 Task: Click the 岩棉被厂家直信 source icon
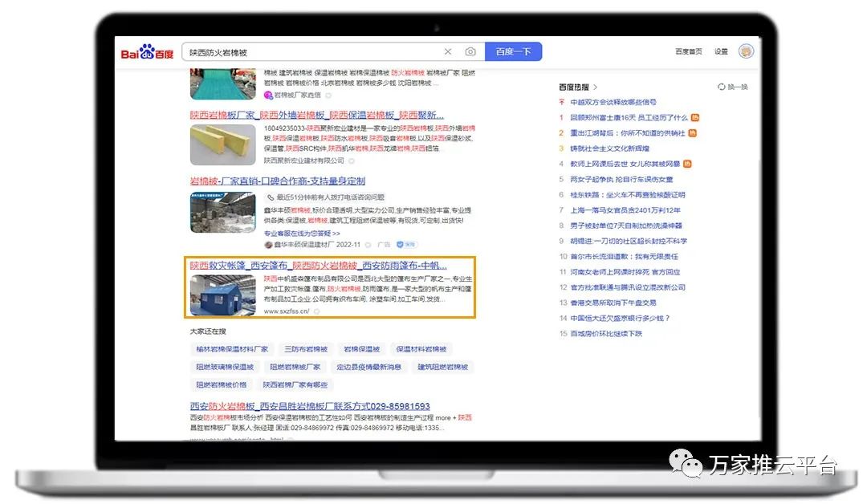[x=268, y=95]
